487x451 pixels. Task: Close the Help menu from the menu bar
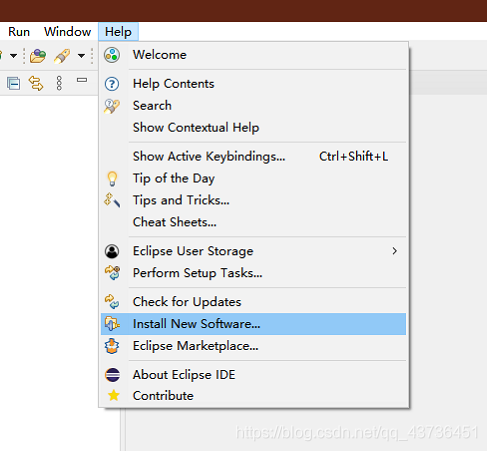[118, 32]
